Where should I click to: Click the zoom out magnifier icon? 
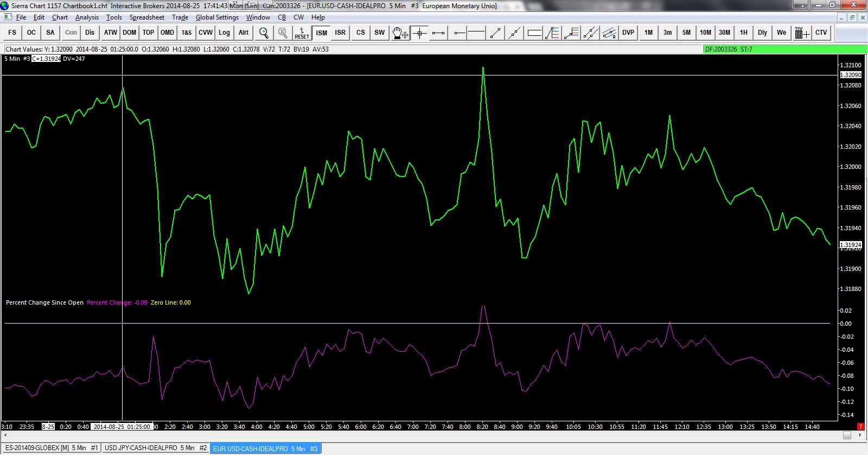point(283,33)
